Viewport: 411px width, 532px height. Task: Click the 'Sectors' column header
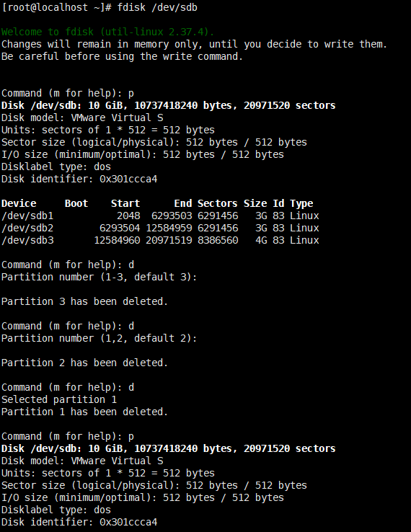click(218, 203)
